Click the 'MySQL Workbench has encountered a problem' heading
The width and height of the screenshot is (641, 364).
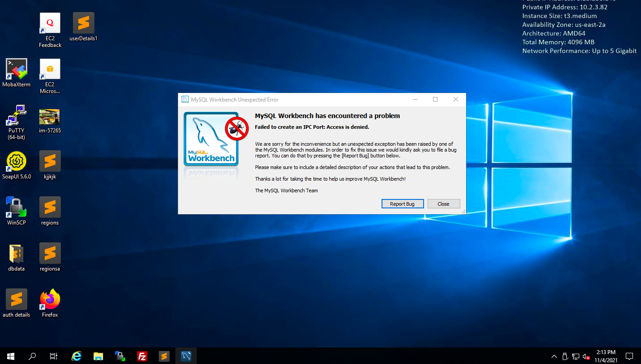[327, 116]
